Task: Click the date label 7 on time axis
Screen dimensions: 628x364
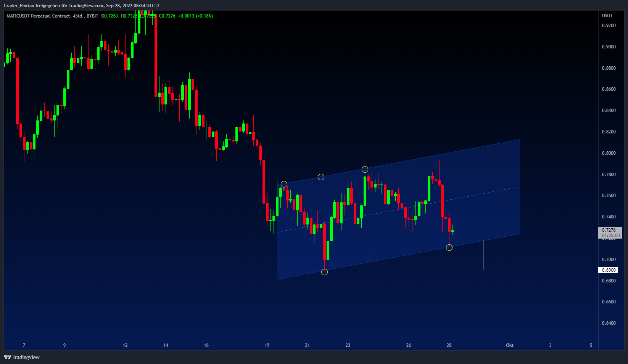Action: [x=24, y=345]
